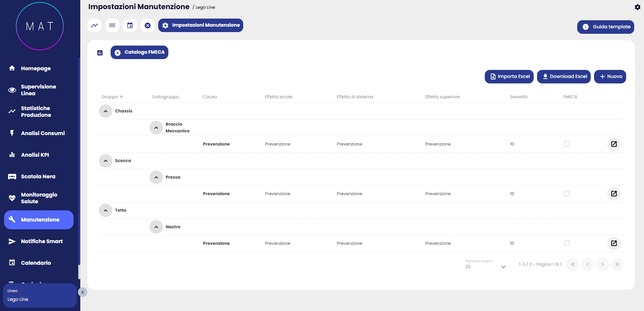
Task: Enable FMECA checkbox for Braccio Meccanico entry
Action: [567, 144]
